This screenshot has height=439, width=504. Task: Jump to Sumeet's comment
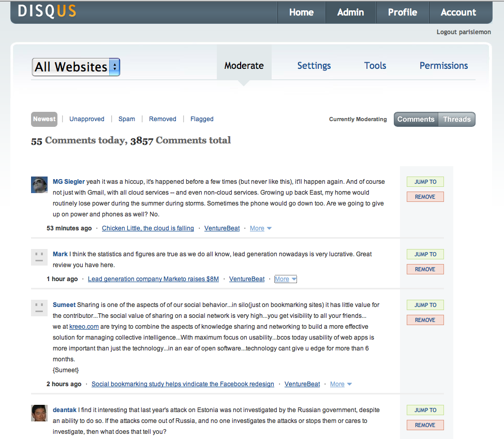pos(425,305)
